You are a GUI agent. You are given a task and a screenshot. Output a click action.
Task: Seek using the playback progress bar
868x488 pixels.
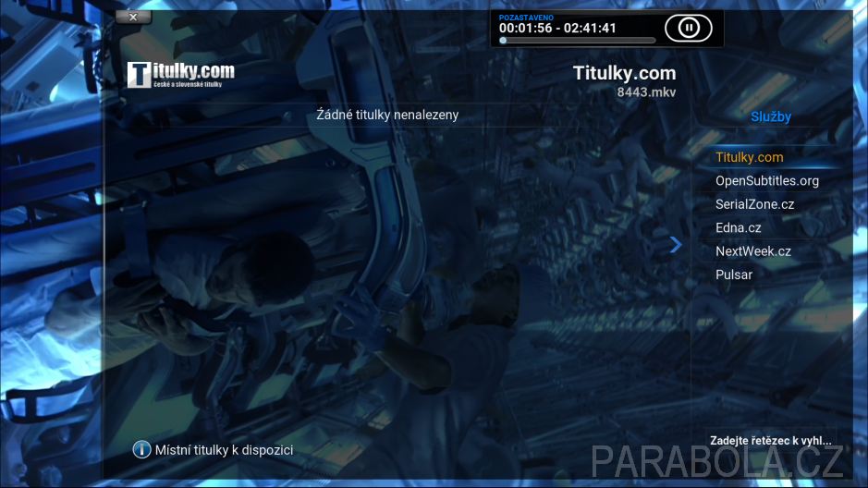(x=578, y=41)
